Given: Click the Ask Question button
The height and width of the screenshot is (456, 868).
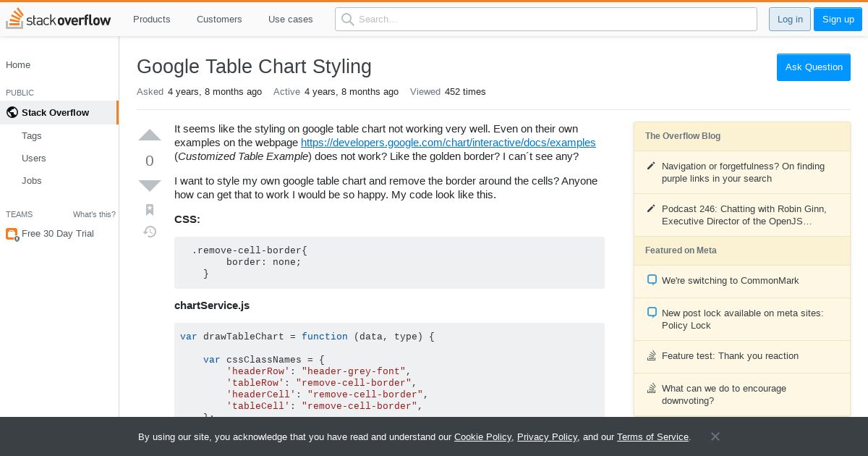Looking at the screenshot, I should coord(814,67).
